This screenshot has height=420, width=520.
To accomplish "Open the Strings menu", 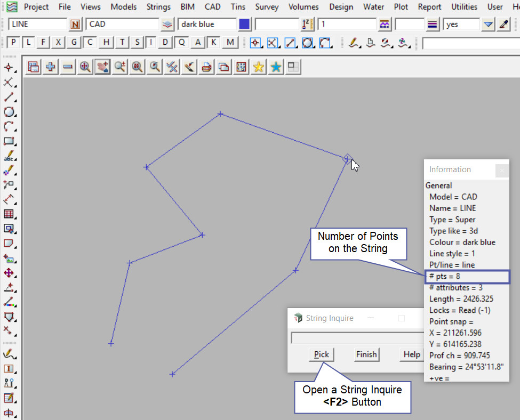I will tap(158, 7).
